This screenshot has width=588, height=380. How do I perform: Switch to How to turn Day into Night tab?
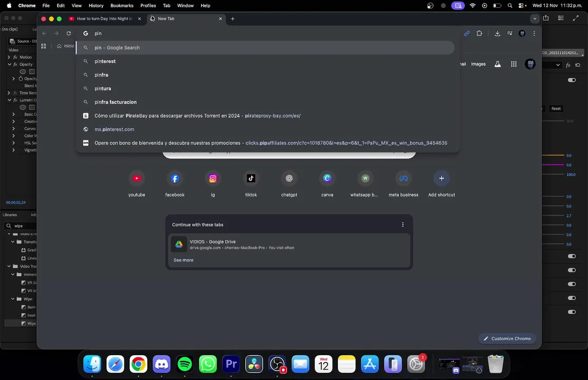[105, 19]
